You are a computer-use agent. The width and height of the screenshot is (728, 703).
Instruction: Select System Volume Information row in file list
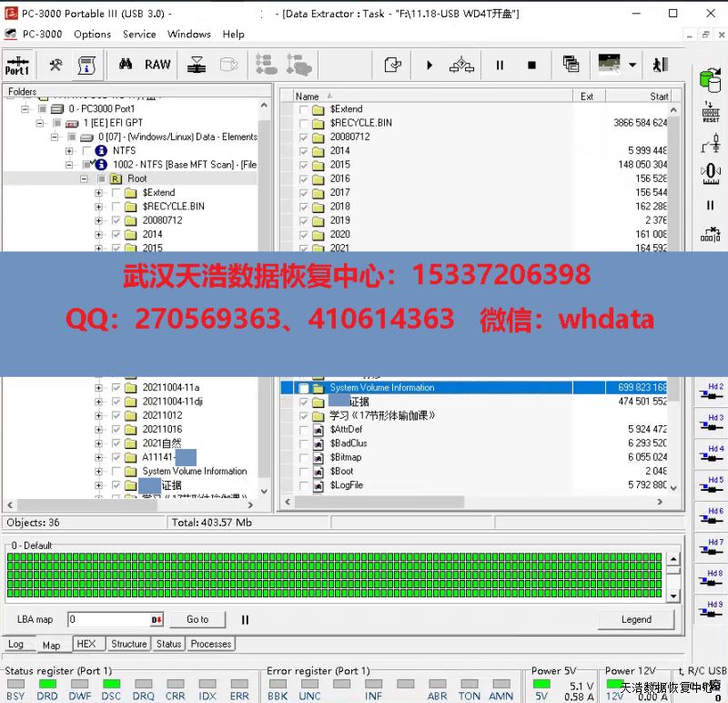(x=382, y=388)
